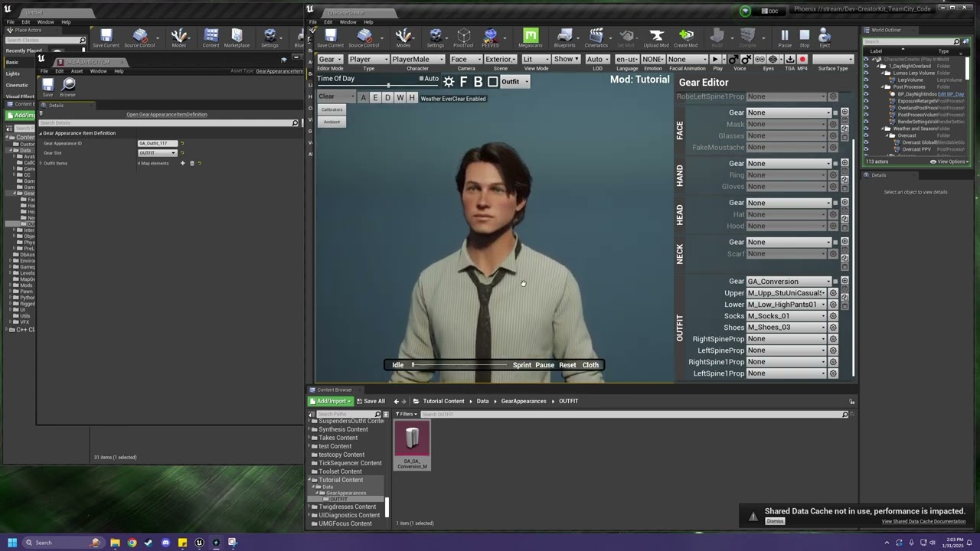
Task: Stop the play session
Action: [805, 37]
